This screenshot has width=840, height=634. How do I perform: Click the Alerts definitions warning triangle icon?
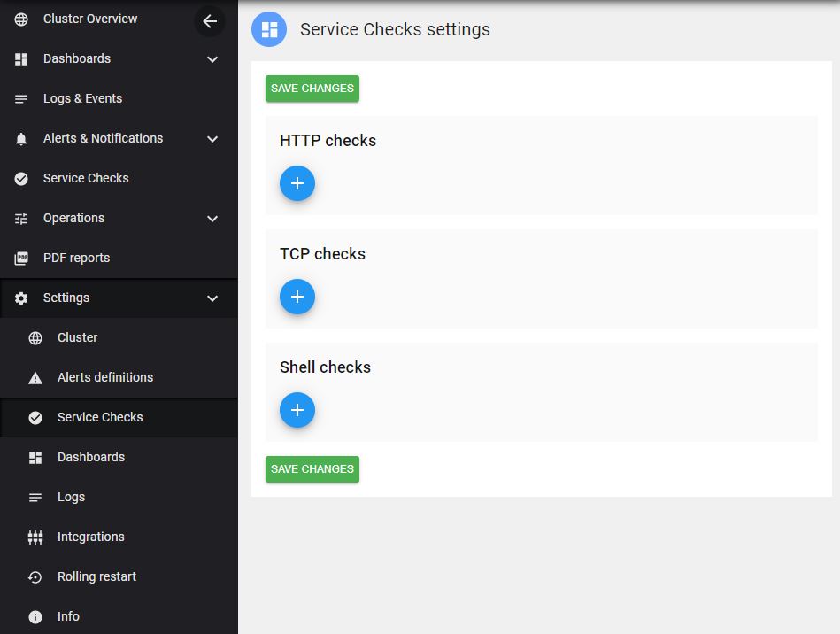(35, 378)
